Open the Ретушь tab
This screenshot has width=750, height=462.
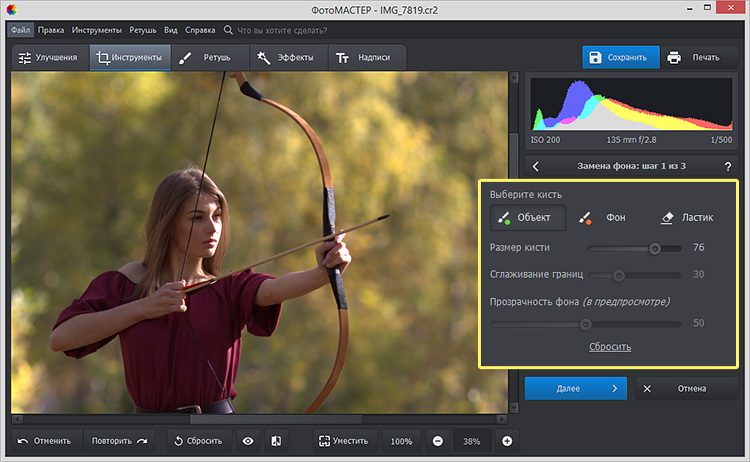click(x=209, y=58)
